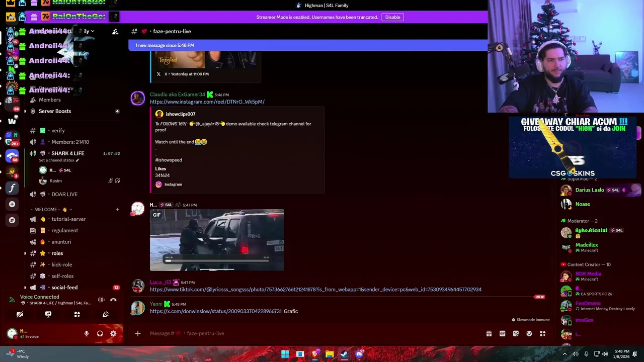
Task: Expand the server name dropdown
Action: click(x=93, y=31)
